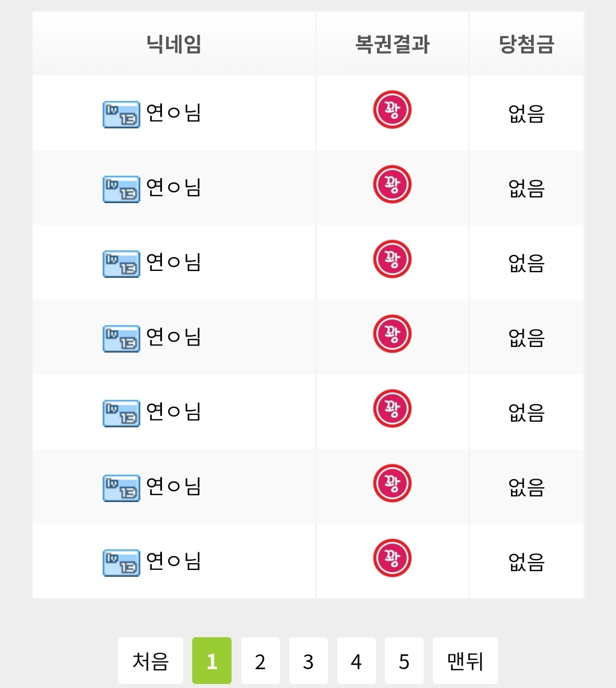Open page 4 of results
The height and width of the screenshot is (688, 616).
pyautogui.click(x=356, y=661)
